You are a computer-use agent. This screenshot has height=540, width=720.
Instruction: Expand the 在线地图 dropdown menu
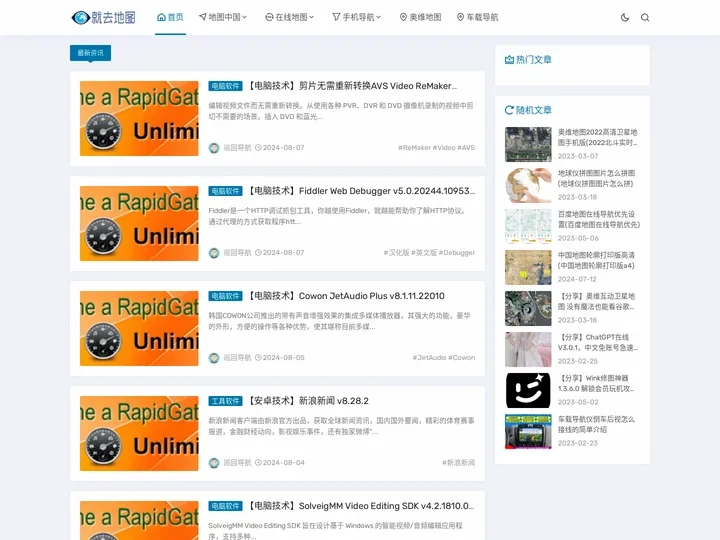point(290,17)
